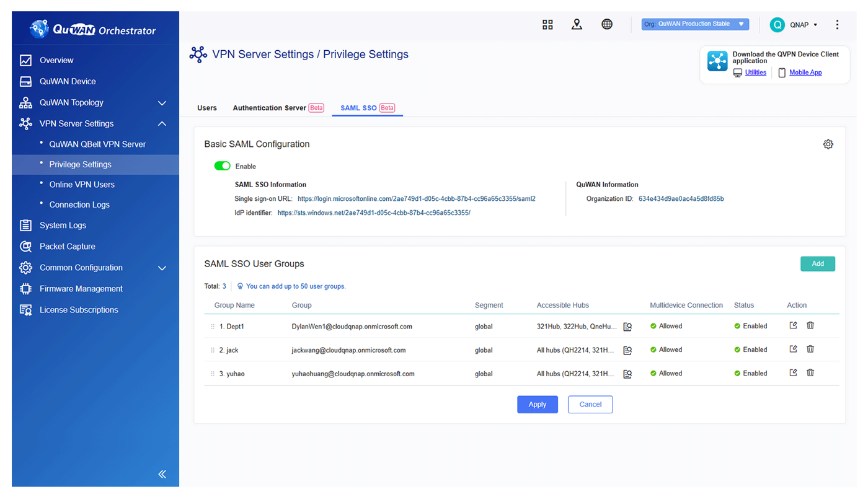Collapse the sidebar with double-chevron icon
Image resolution: width=868 pixels, height=497 pixels.
pyautogui.click(x=162, y=474)
